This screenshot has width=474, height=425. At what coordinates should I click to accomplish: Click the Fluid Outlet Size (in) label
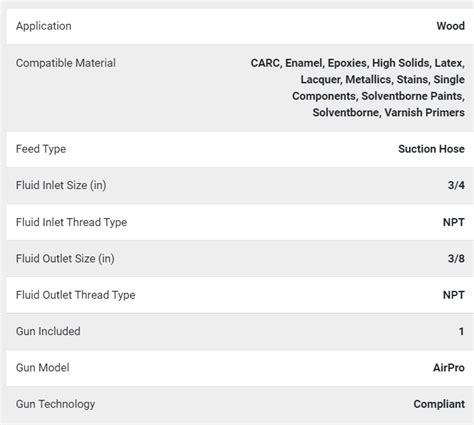point(65,259)
